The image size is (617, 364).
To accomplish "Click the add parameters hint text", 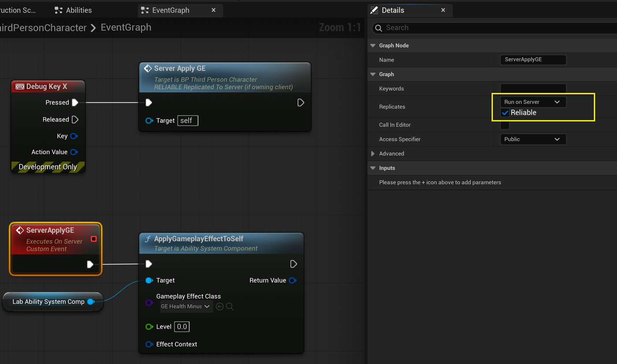I will pyautogui.click(x=440, y=182).
